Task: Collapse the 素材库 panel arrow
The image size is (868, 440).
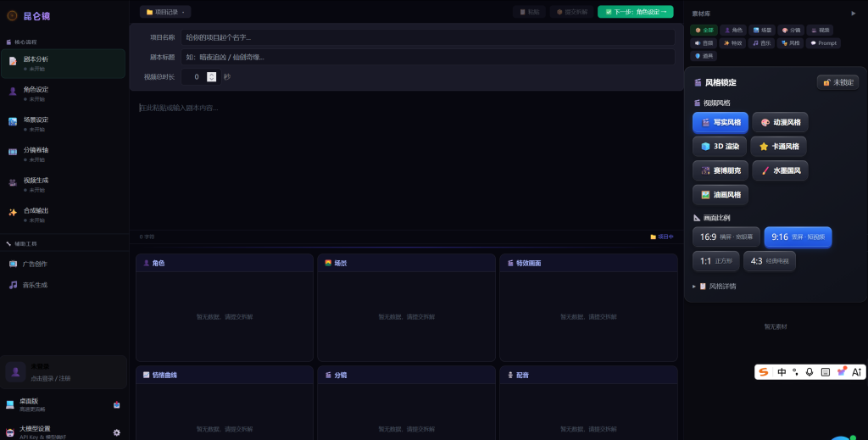Action: click(853, 14)
